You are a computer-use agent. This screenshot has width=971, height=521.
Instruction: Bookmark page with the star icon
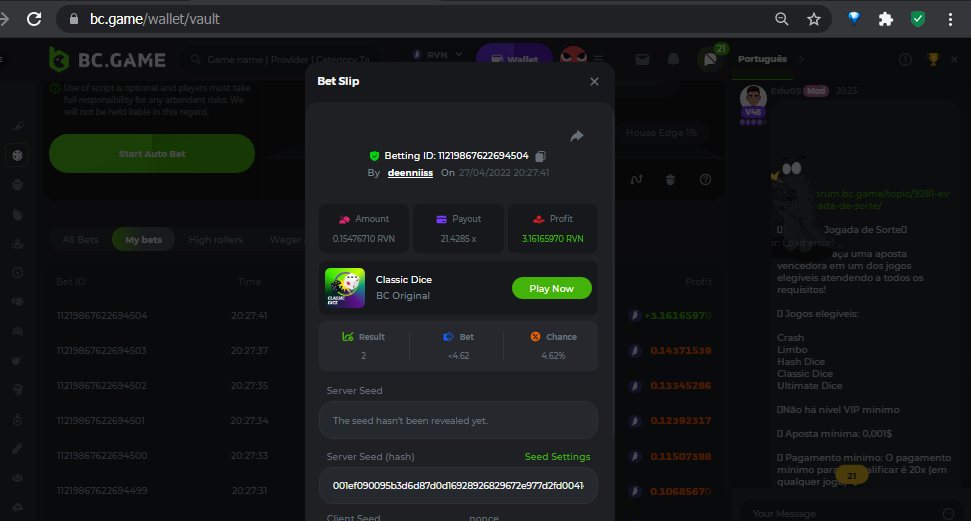pyautogui.click(x=814, y=19)
